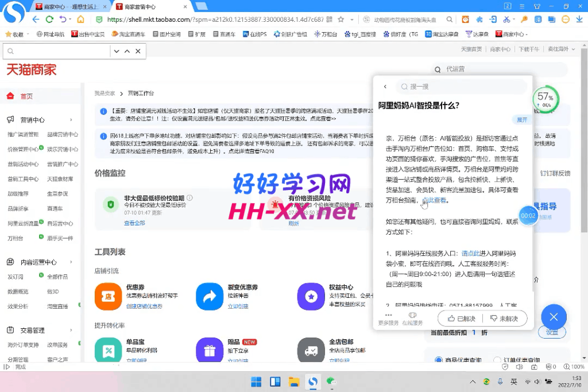Viewport: 588px width, 392px height.
Task: Open 万相台 in the sidebar
Action: (x=16, y=238)
